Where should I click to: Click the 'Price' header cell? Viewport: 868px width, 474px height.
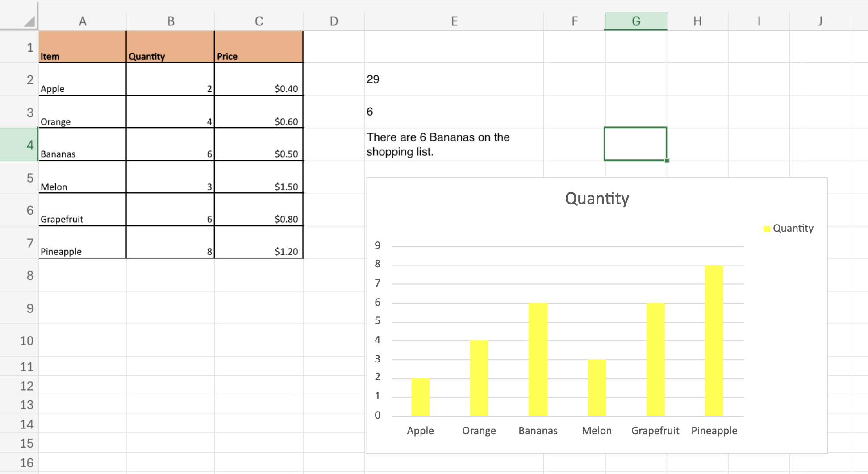259,47
